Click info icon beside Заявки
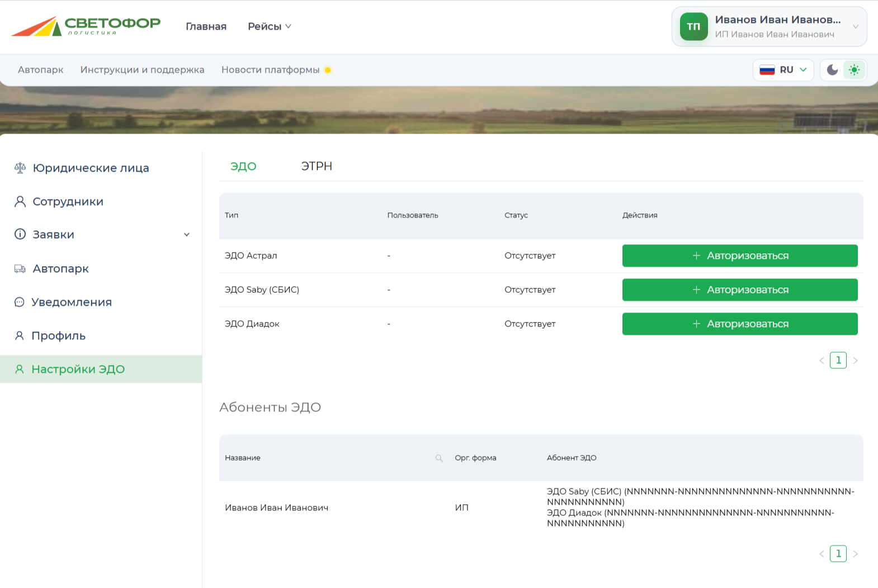 [20, 234]
